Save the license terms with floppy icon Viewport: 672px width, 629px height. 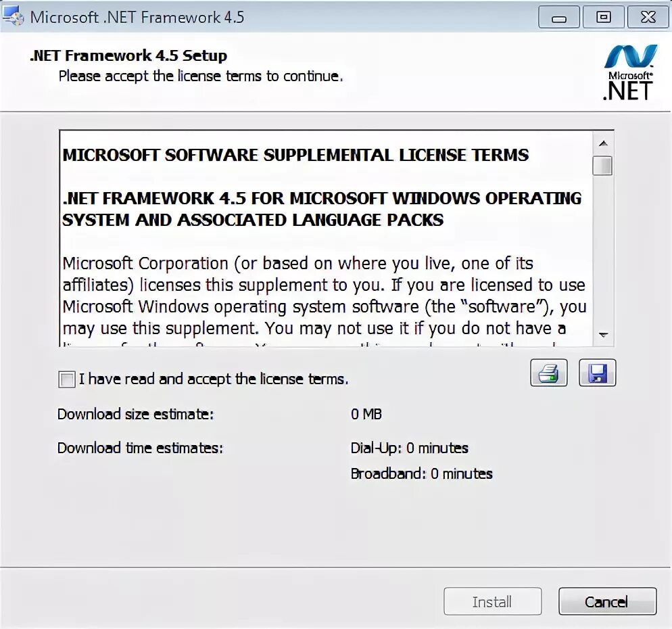tap(598, 373)
